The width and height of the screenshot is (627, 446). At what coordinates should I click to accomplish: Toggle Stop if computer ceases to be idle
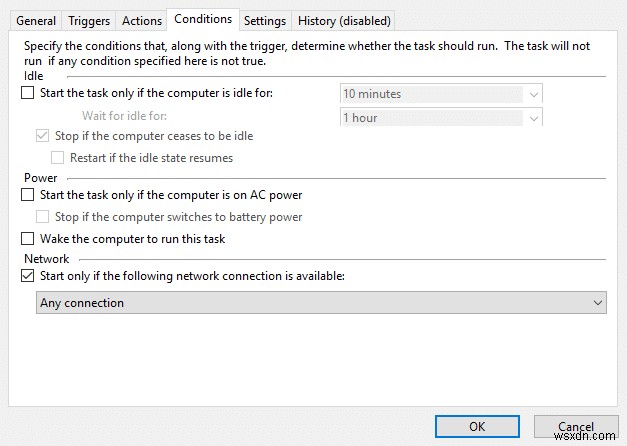(43, 136)
